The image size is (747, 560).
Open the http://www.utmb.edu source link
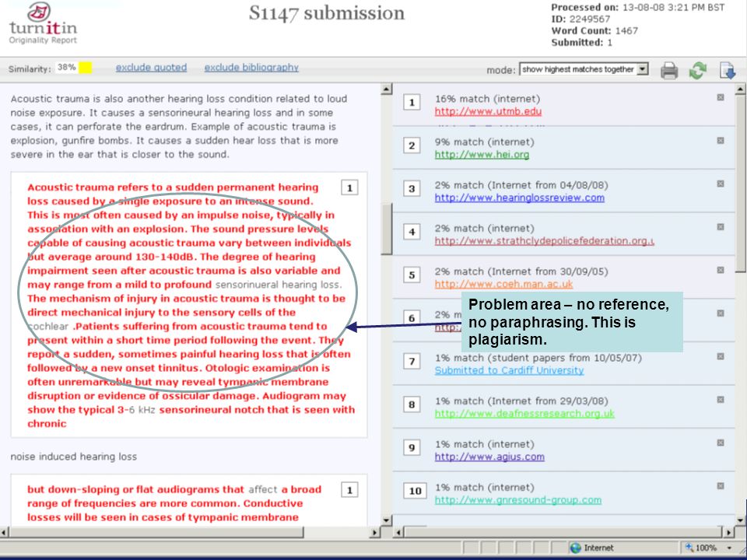[488, 111]
